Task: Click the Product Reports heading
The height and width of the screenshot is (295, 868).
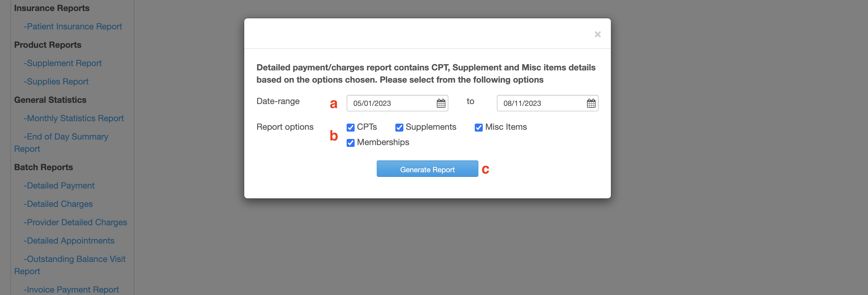Action: (x=48, y=45)
